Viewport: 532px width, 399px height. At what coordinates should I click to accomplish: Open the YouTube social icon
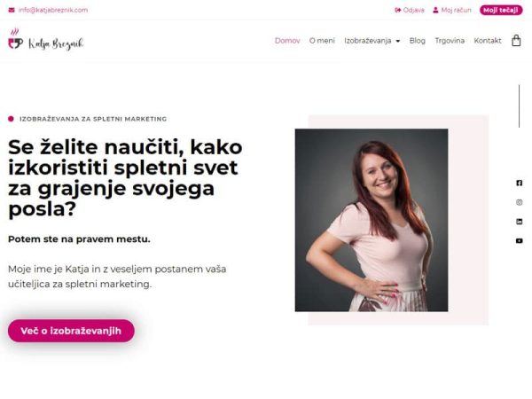pyautogui.click(x=519, y=240)
